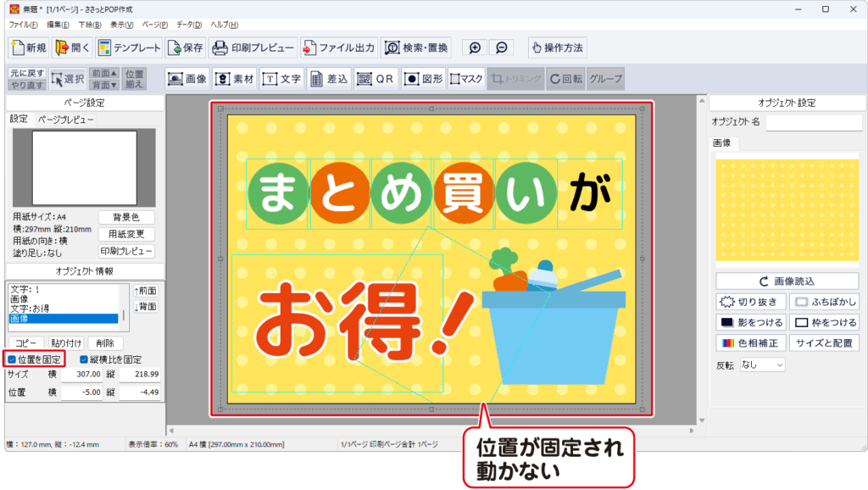Click the 保存 save icon
Image resolution: width=868 pixels, height=490 pixels.
185,47
